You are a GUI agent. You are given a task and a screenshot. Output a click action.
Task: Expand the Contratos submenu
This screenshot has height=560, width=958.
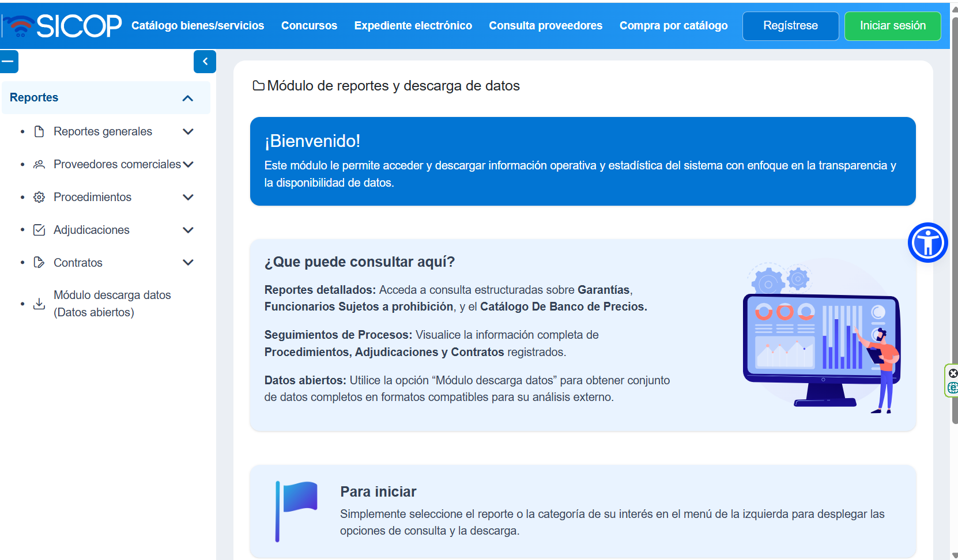[188, 262]
